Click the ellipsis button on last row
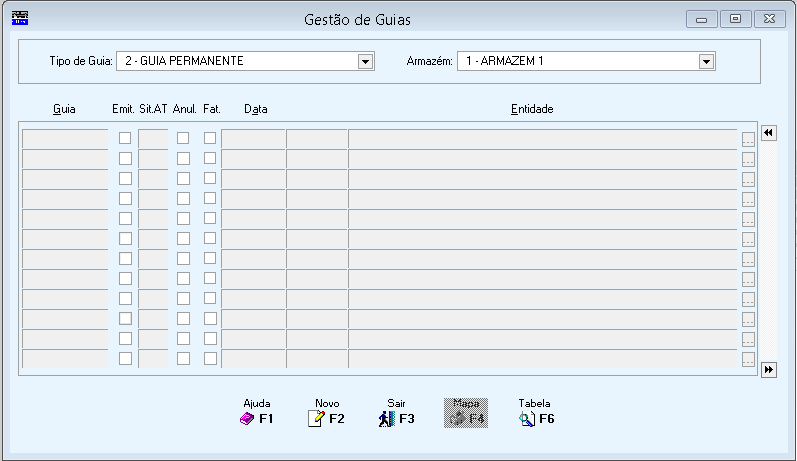 coord(748,359)
